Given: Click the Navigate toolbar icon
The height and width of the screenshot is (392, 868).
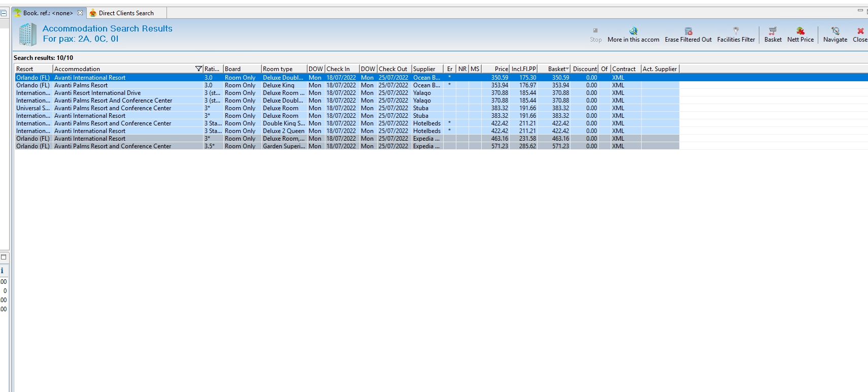Looking at the screenshot, I should coord(835,31).
